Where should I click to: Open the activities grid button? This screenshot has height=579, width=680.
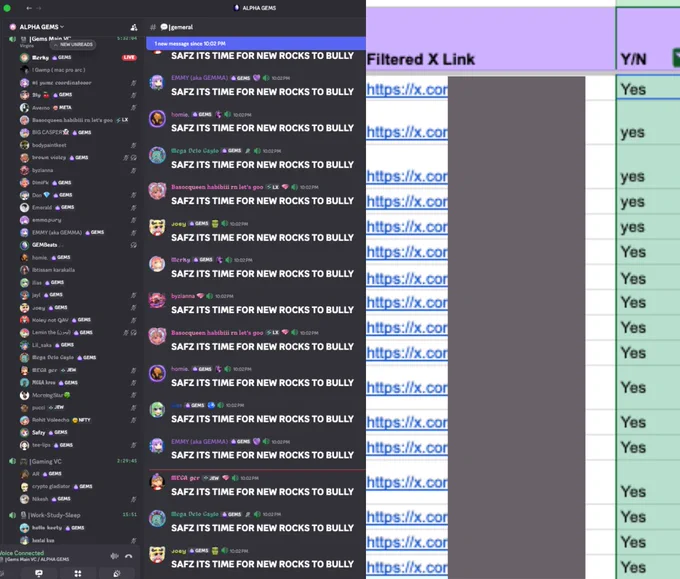point(78,573)
